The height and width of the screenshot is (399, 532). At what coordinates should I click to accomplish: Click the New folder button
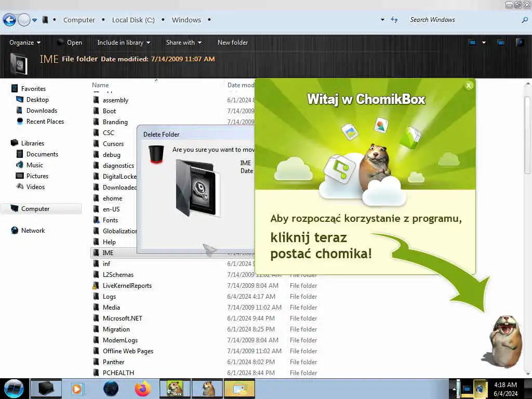pyautogui.click(x=233, y=43)
